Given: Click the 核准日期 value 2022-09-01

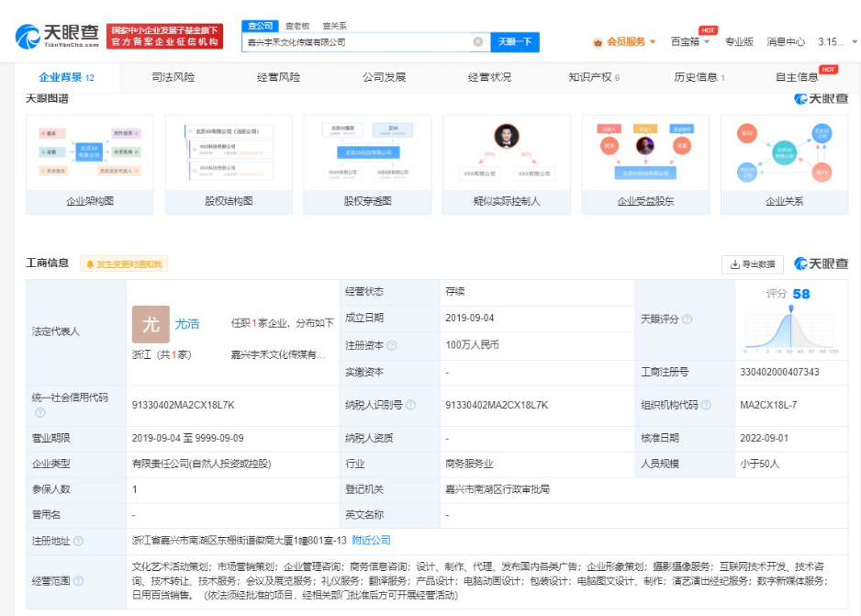Looking at the screenshot, I should click(765, 438).
